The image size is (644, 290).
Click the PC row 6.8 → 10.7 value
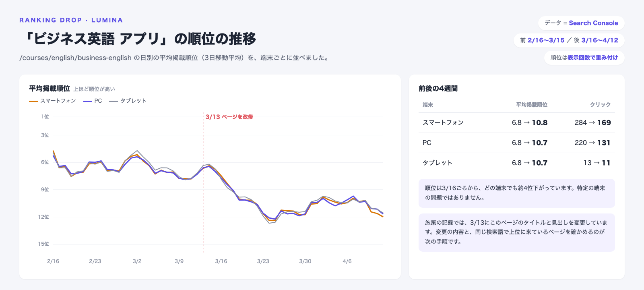point(530,143)
